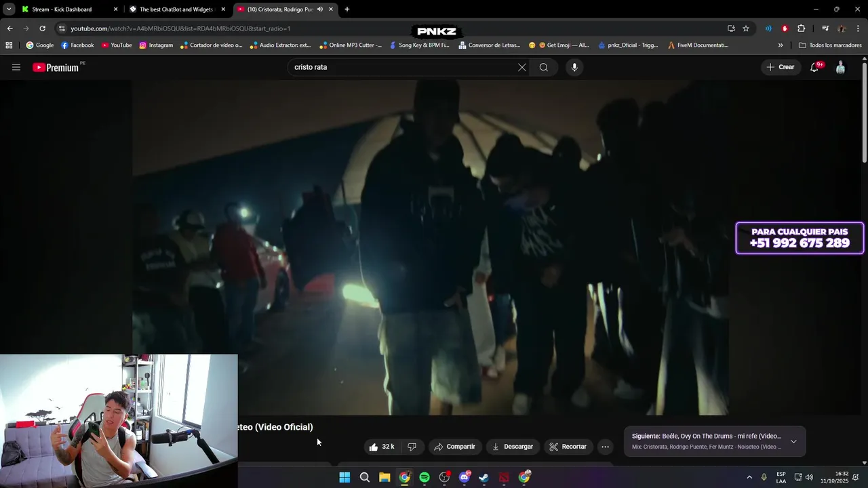
Task: Click the video player to pause
Action: click(431, 247)
